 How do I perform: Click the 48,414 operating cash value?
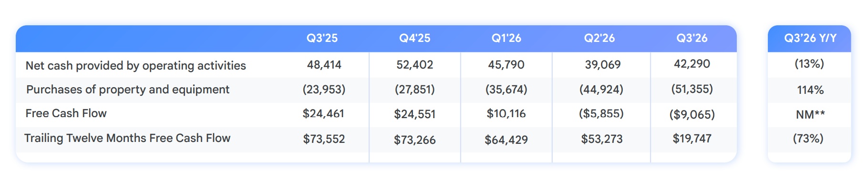pos(324,65)
